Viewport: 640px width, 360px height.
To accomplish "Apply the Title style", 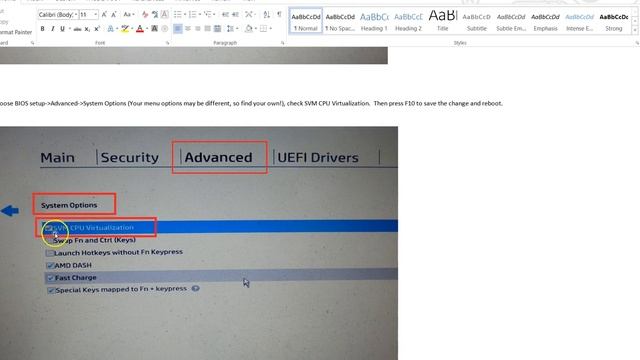I will (x=443, y=21).
